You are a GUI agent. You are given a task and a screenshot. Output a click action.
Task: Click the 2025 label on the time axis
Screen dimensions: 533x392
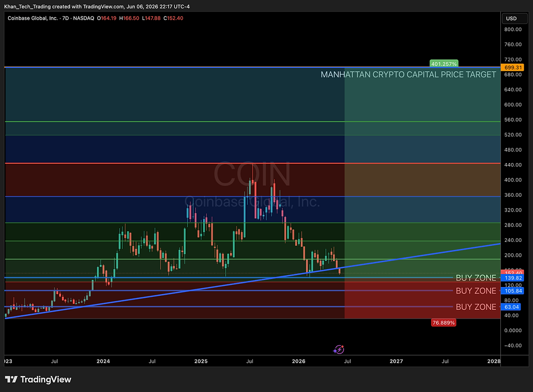tap(201, 361)
